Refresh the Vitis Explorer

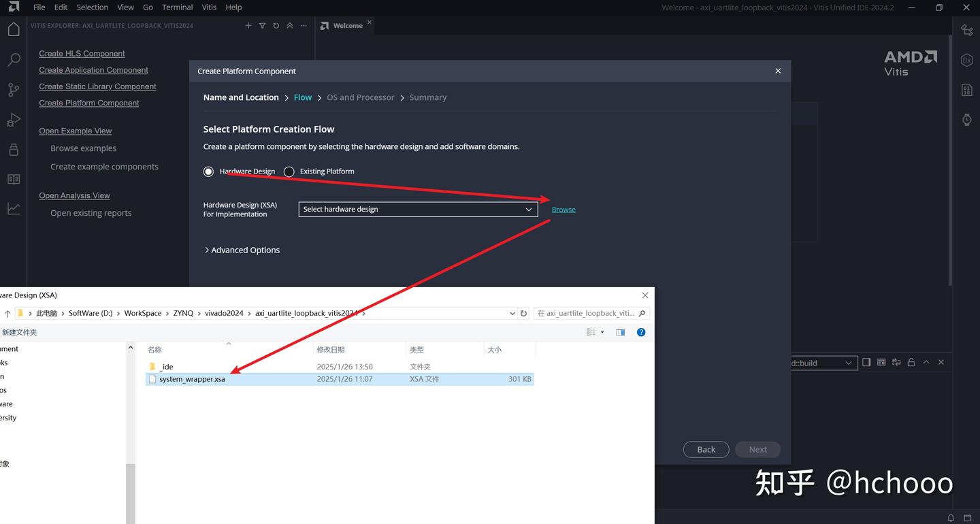click(x=276, y=26)
